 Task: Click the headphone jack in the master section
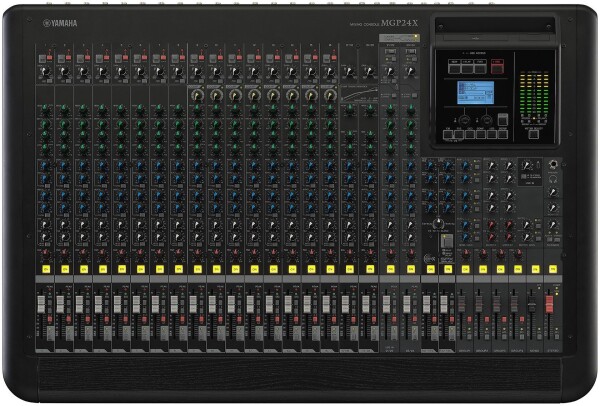pyautogui.click(x=553, y=165)
